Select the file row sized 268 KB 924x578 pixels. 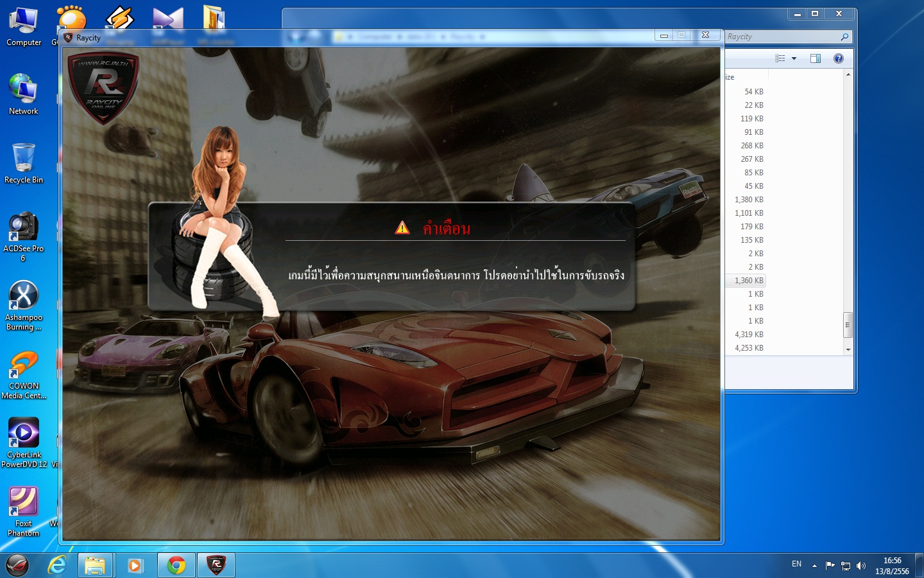coord(746,146)
